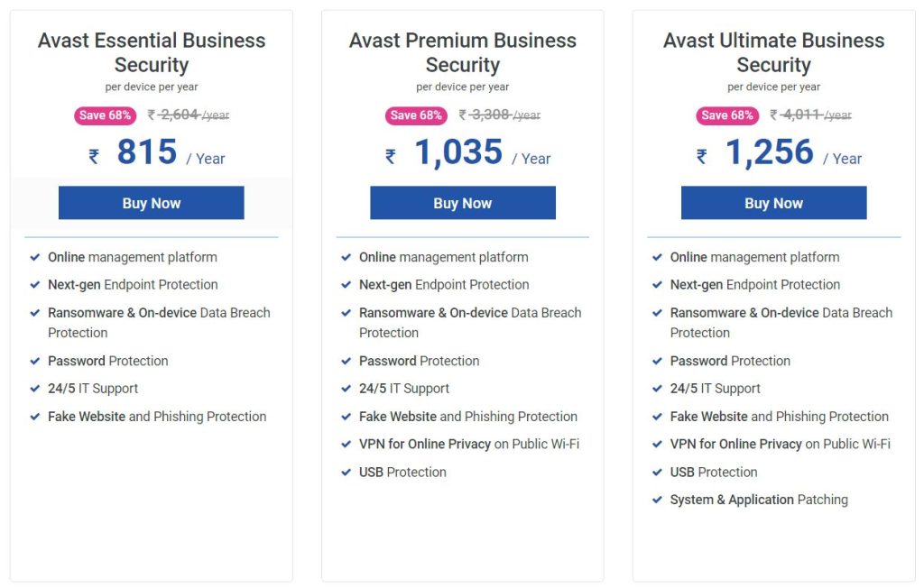
Task: Select the Avast Essential Business Security heading
Action: click(x=152, y=52)
